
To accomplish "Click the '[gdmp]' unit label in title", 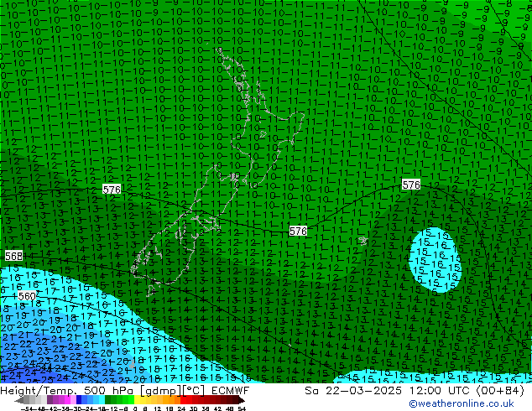I will [161, 391].
